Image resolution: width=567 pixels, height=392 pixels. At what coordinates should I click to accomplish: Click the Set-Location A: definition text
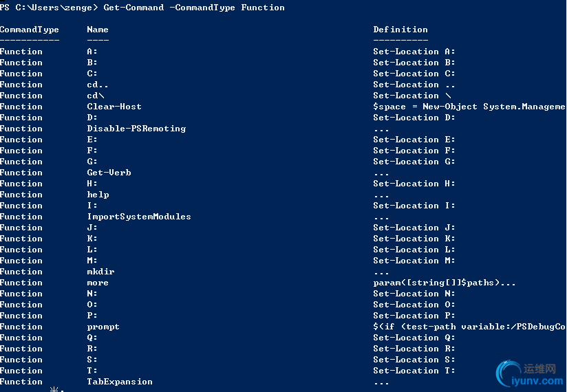tap(414, 52)
